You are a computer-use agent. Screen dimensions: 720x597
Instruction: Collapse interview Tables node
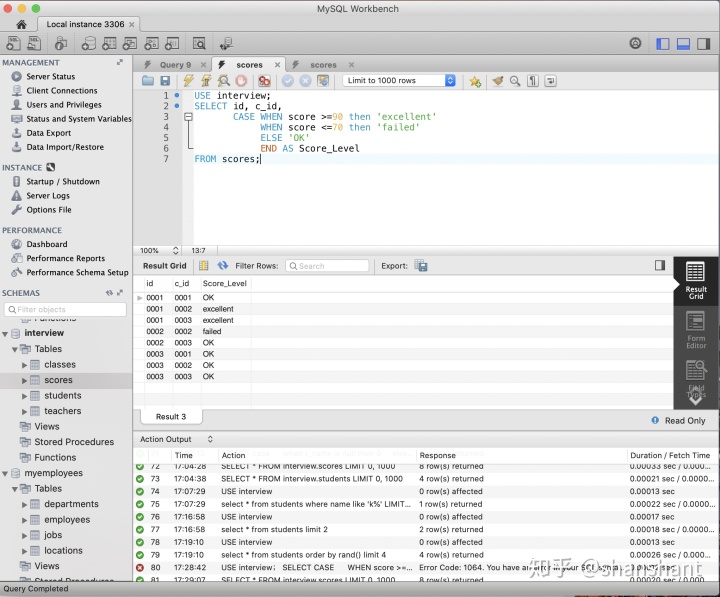coord(15,349)
